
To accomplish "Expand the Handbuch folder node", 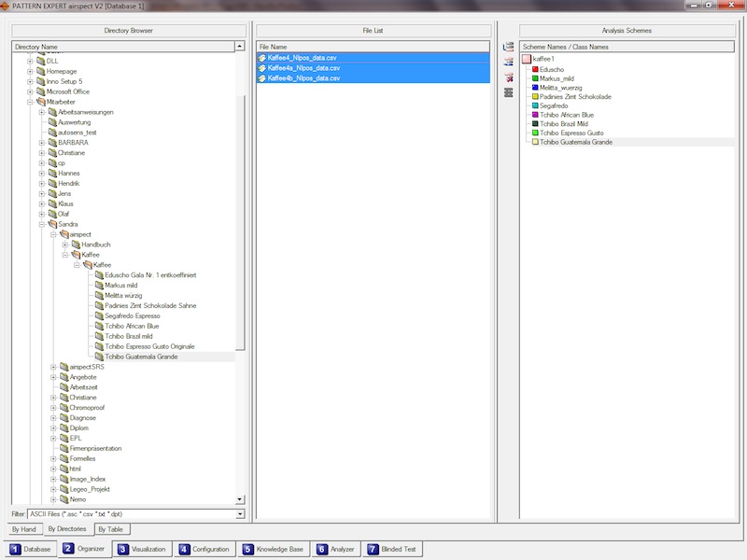I will 64,245.
